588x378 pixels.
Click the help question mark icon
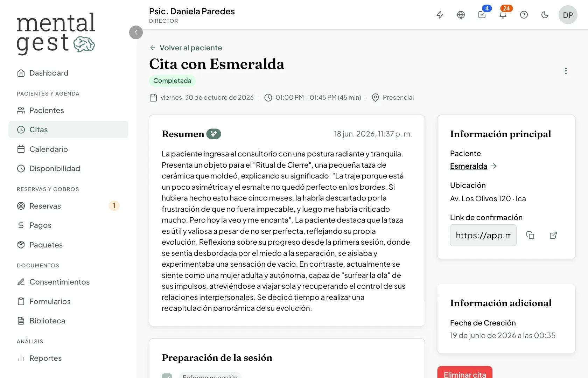524,15
